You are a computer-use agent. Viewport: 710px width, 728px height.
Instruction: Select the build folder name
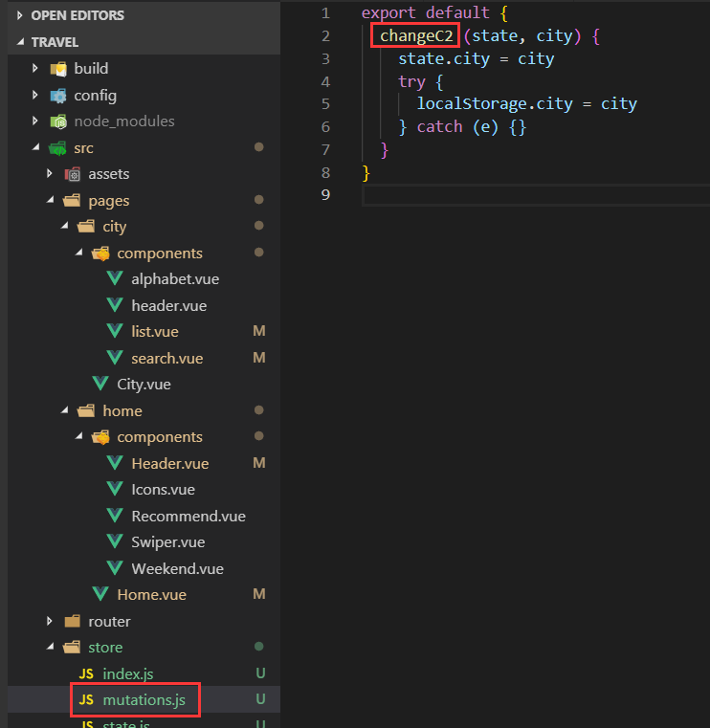(x=91, y=69)
